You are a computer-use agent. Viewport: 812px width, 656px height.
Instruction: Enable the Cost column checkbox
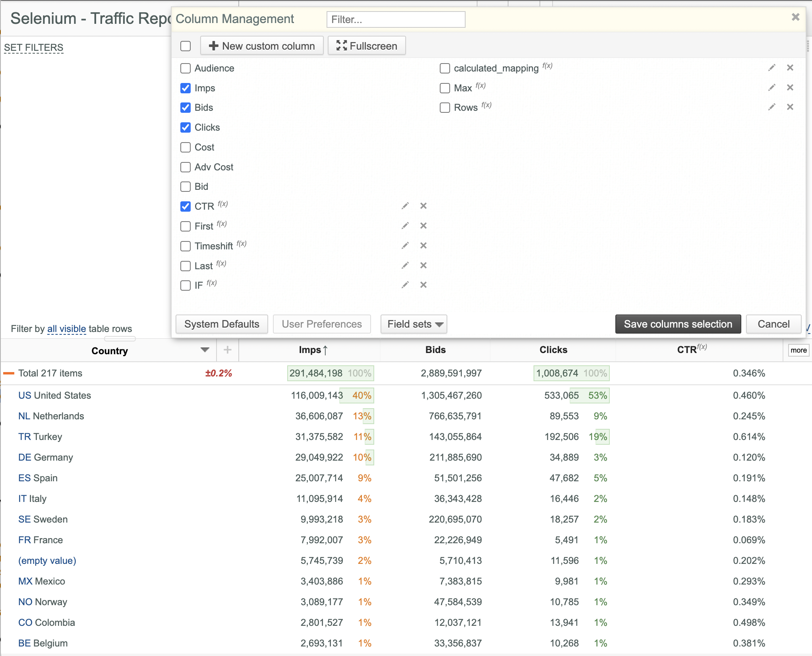click(186, 147)
